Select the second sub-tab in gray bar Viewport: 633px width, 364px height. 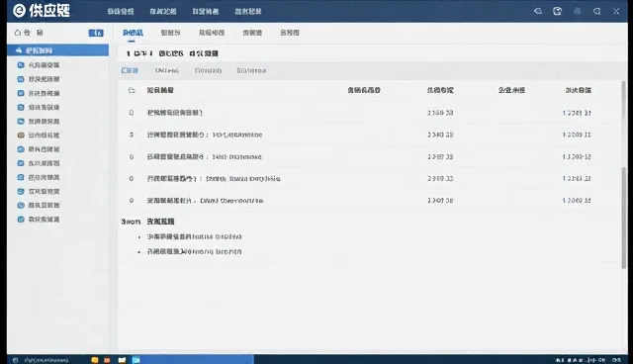(x=167, y=70)
